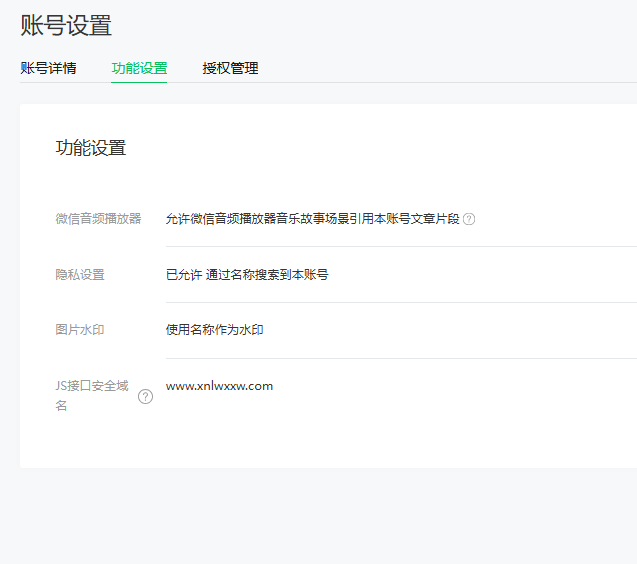Click the 功能设置 section heading
The image size is (637, 564).
point(91,148)
